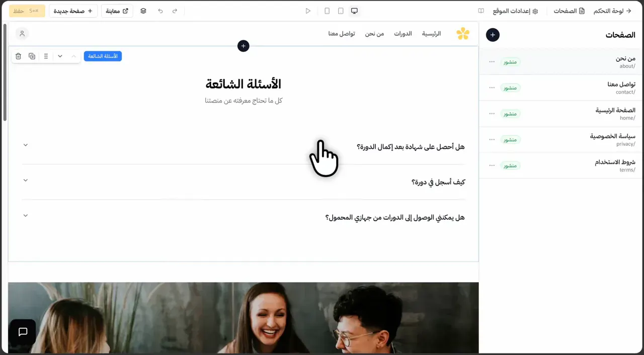
Task: Move the section up with arrow
Action: pyautogui.click(x=73, y=56)
